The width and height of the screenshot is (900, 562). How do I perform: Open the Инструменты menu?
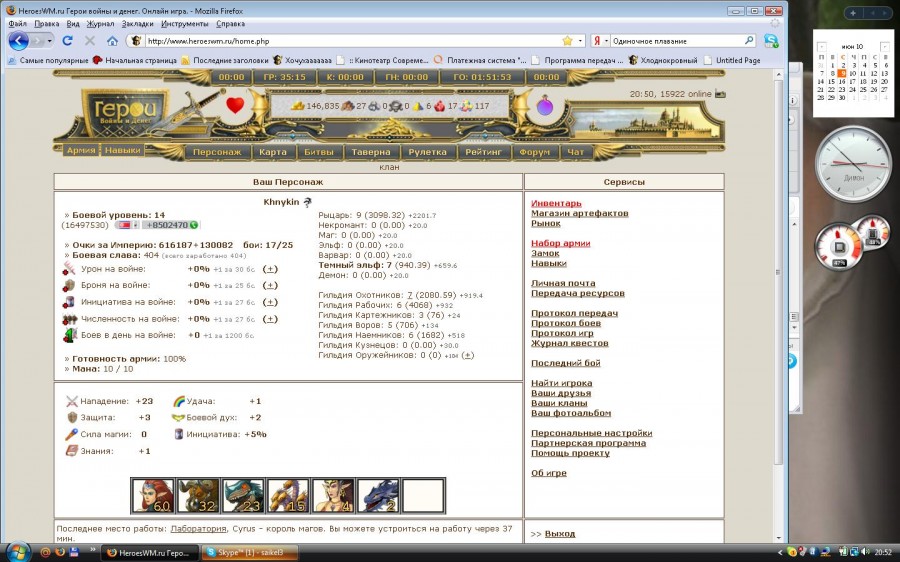[x=184, y=24]
